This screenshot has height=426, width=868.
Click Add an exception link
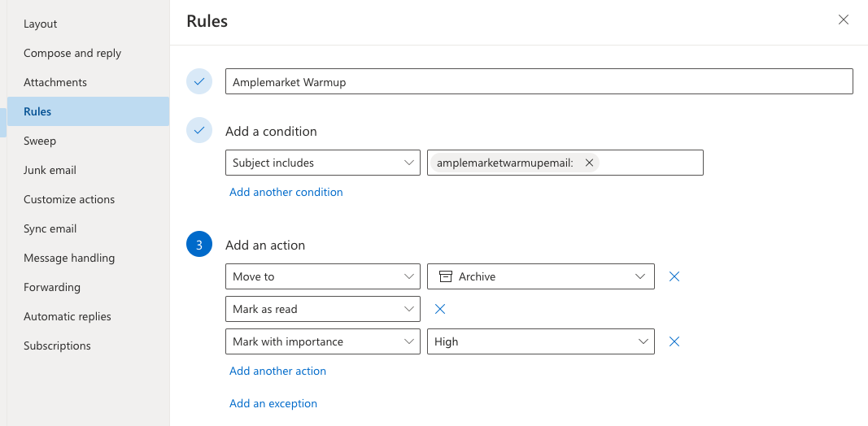coord(273,403)
